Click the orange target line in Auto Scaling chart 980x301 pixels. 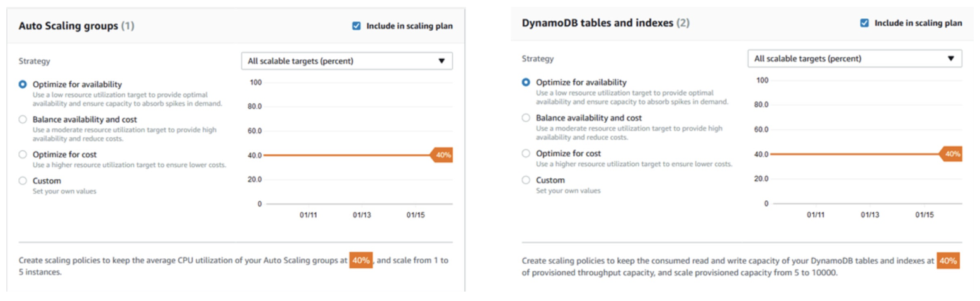346,155
